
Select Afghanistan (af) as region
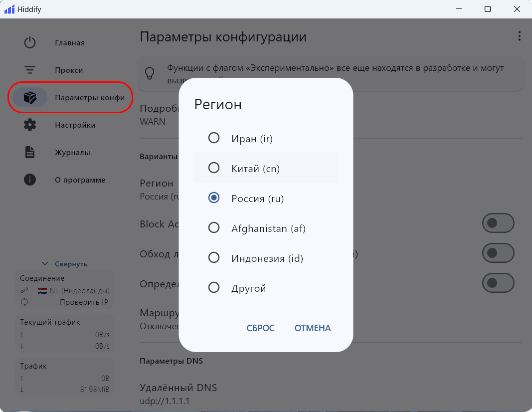click(214, 228)
